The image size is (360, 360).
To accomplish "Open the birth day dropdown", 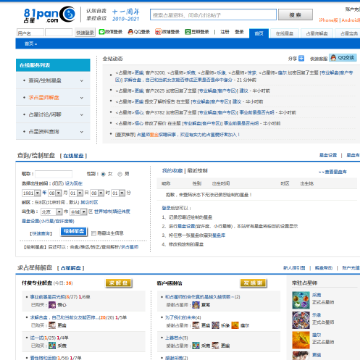I will tap(76, 193).
